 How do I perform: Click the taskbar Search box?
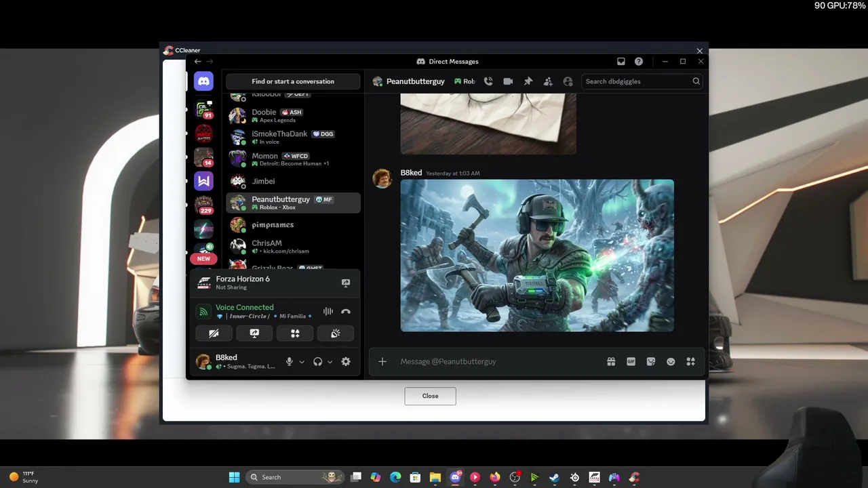294,477
